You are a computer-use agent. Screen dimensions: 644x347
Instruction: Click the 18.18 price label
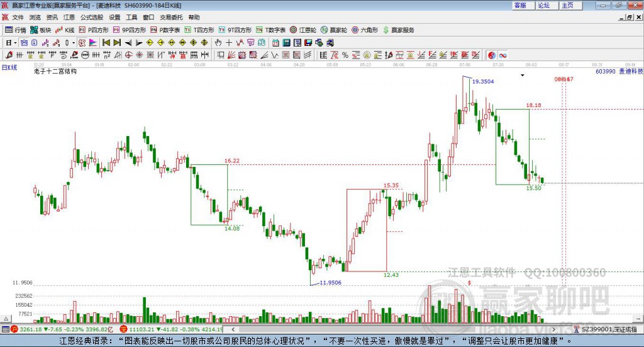533,105
